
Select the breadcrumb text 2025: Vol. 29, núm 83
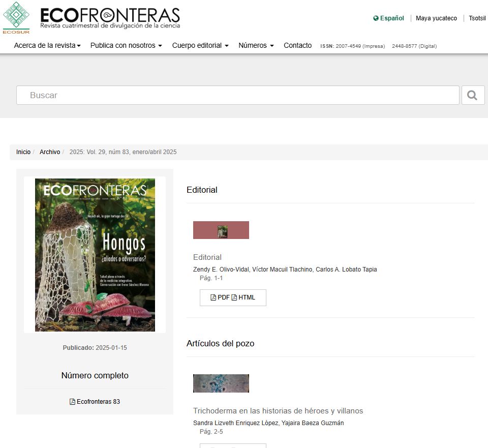123,152
